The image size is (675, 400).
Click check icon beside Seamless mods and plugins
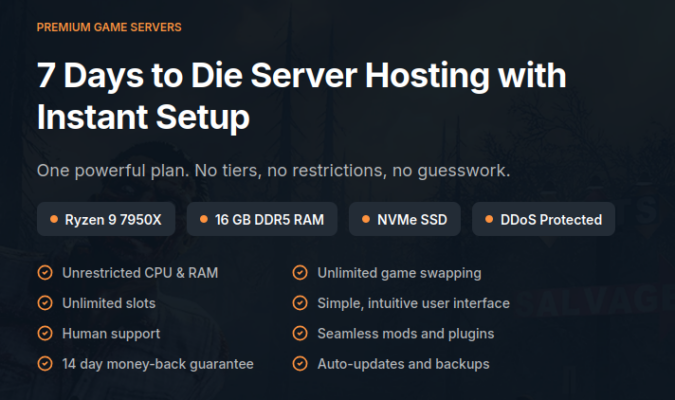click(x=300, y=333)
